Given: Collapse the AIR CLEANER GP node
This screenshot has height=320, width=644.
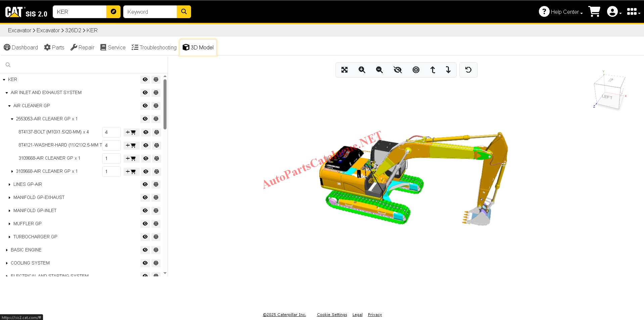Looking at the screenshot, I should [9, 106].
